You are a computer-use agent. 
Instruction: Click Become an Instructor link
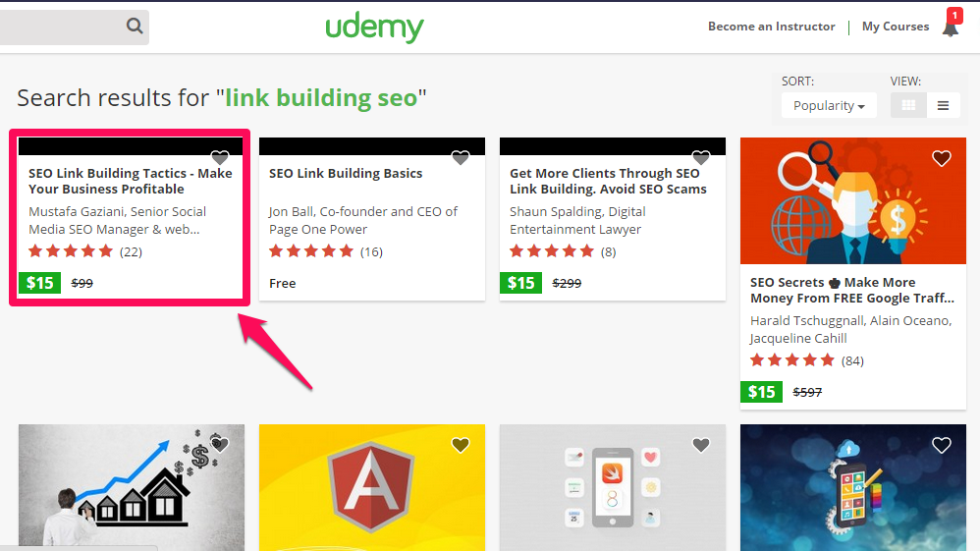coord(771,27)
